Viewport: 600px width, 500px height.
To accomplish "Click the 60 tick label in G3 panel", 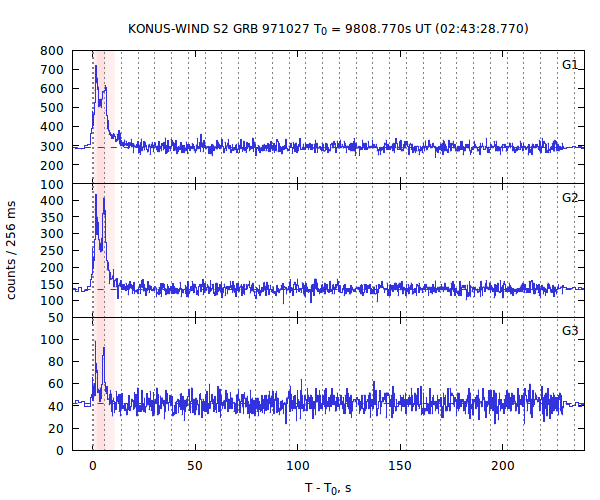I will (55, 384).
